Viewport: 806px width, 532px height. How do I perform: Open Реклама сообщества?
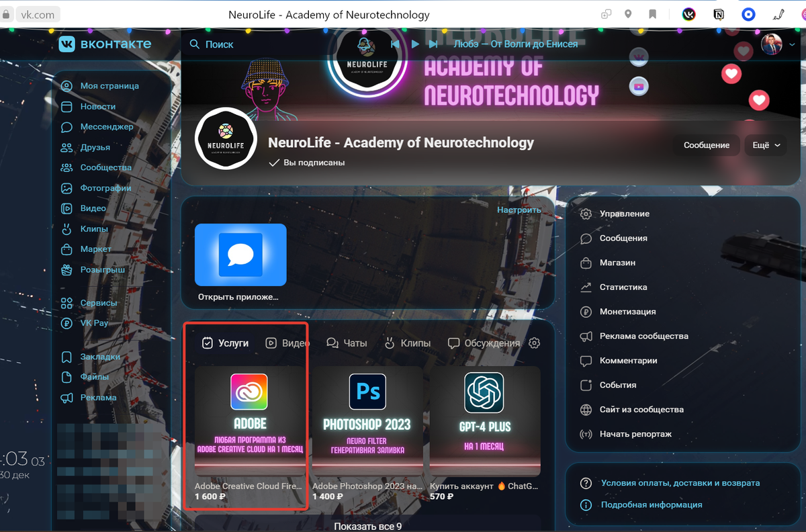(x=643, y=336)
